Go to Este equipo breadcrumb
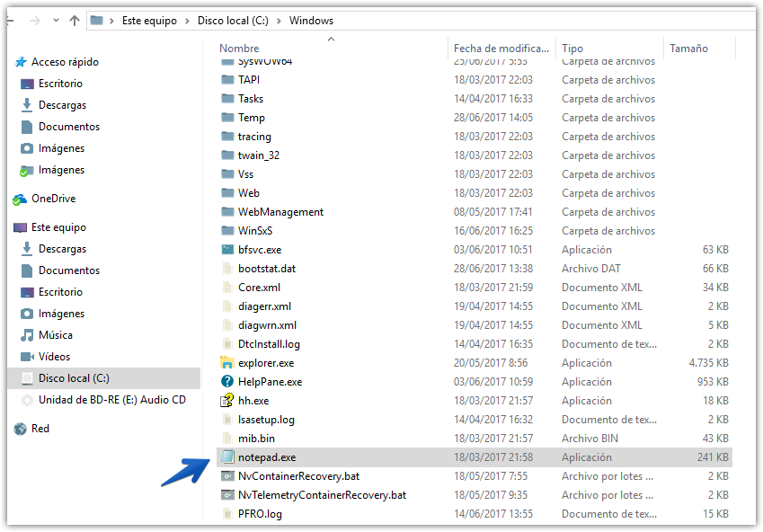 [149, 21]
